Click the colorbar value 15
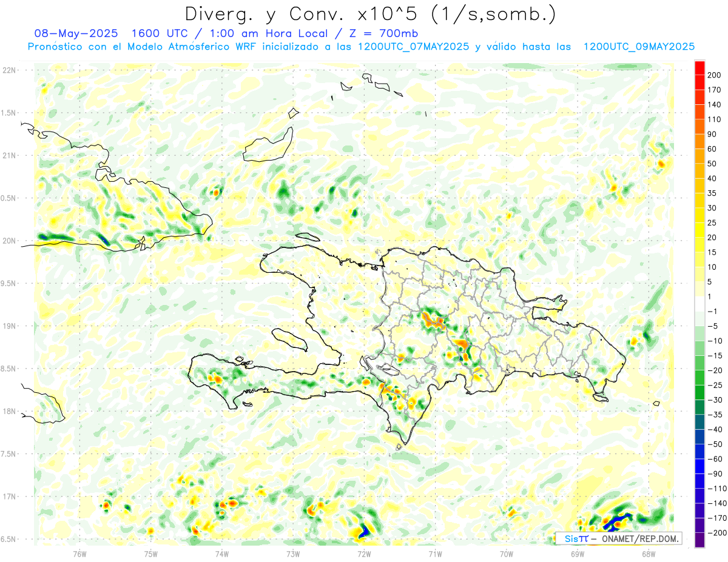This screenshot has width=728, height=562. (712, 253)
